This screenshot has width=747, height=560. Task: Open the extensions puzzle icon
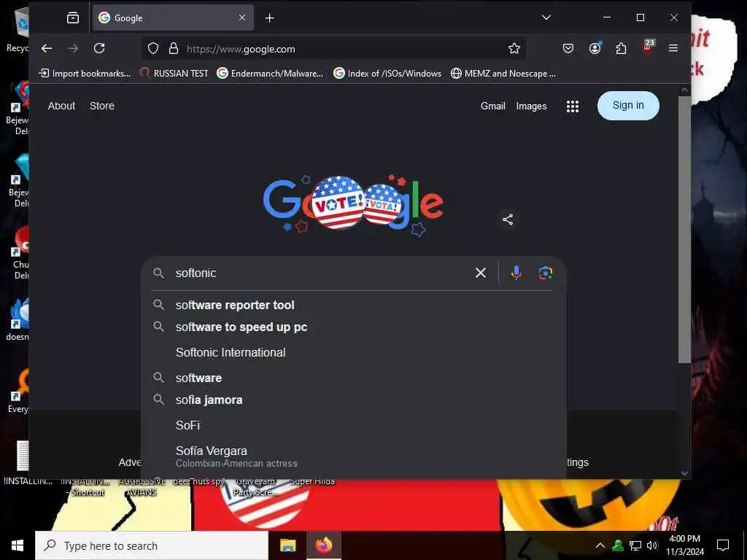(x=621, y=48)
